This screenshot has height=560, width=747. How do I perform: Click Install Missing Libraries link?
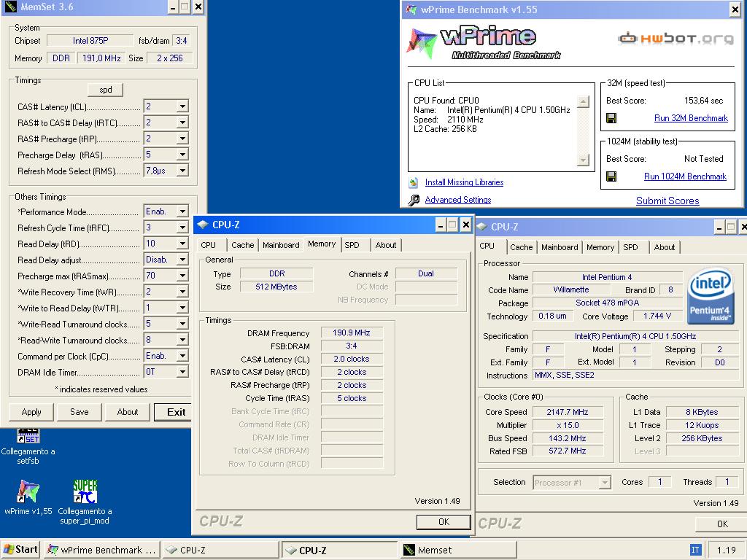click(x=464, y=182)
